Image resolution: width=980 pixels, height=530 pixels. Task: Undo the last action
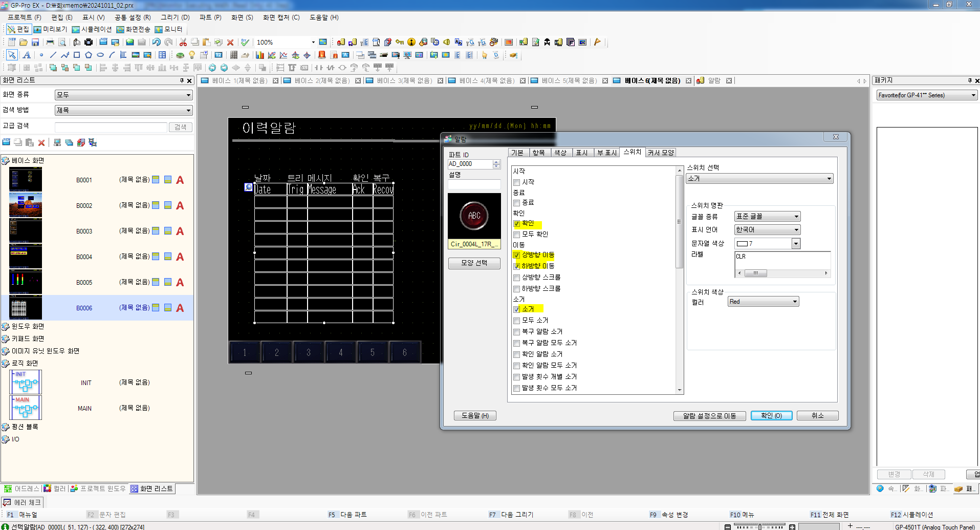coord(157,42)
